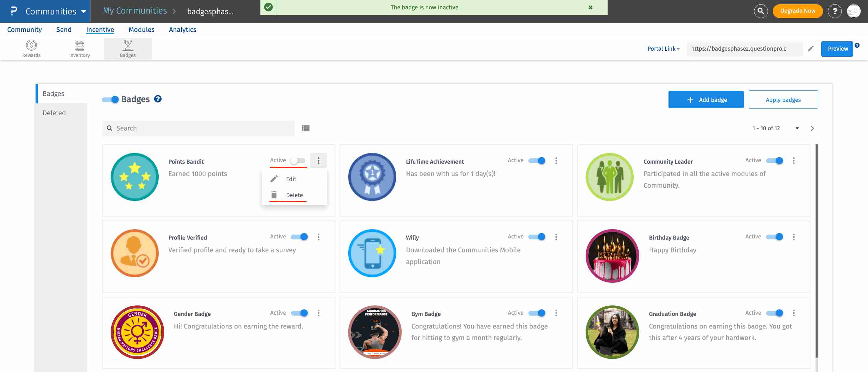868x372 pixels.
Task: Open the Portal Link dropdown
Action: [x=663, y=49]
